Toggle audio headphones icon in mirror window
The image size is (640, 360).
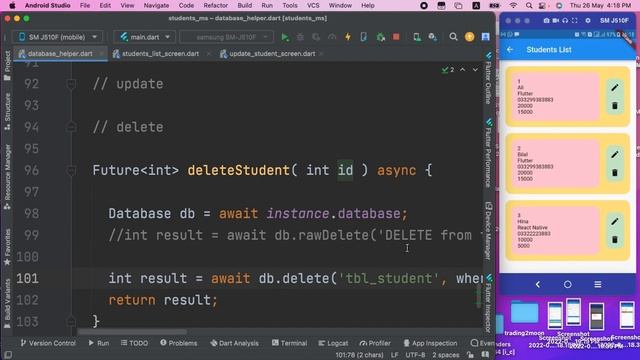point(565,20)
